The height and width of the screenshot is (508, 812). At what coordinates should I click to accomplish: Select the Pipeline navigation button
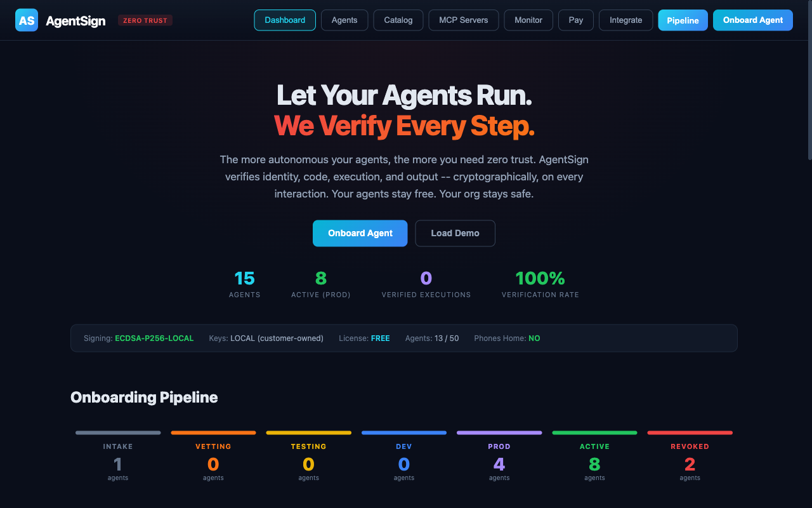[x=683, y=20]
